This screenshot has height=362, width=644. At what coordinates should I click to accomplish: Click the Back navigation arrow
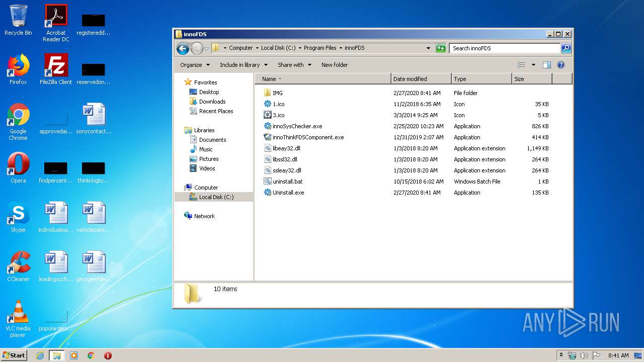point(183,48)
